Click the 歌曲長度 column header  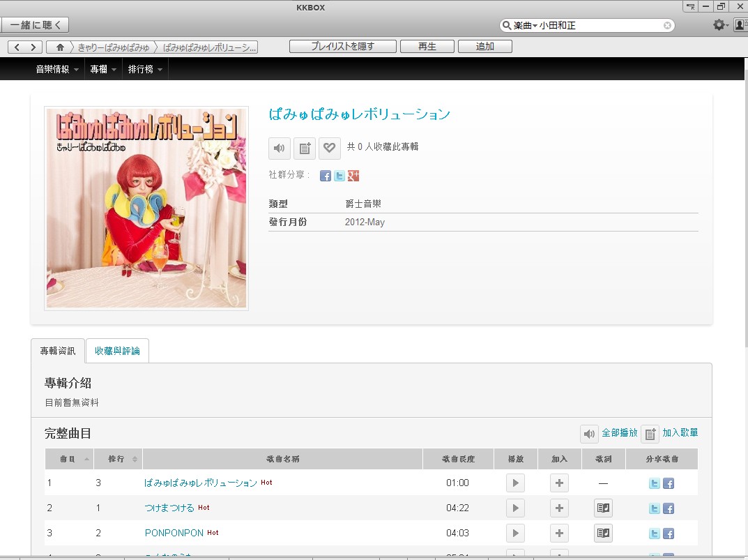point(458,459)
